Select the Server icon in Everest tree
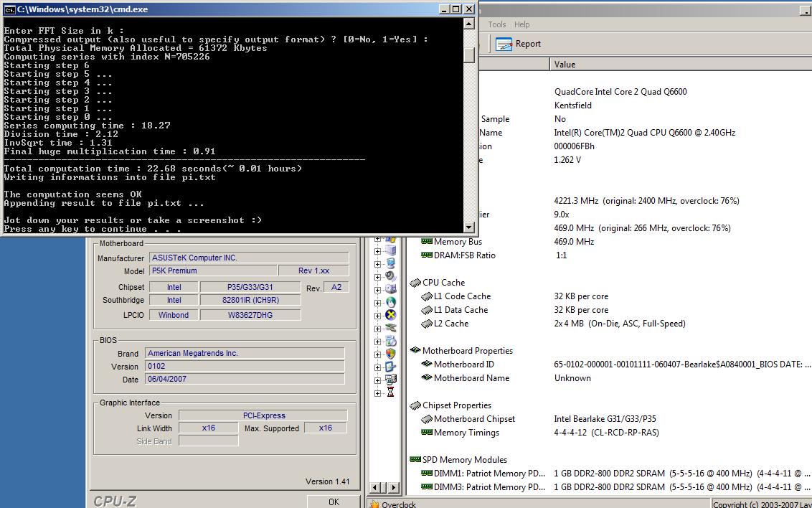Image resolution: width=812 pixels, height=508 pixels. point(390,250)
